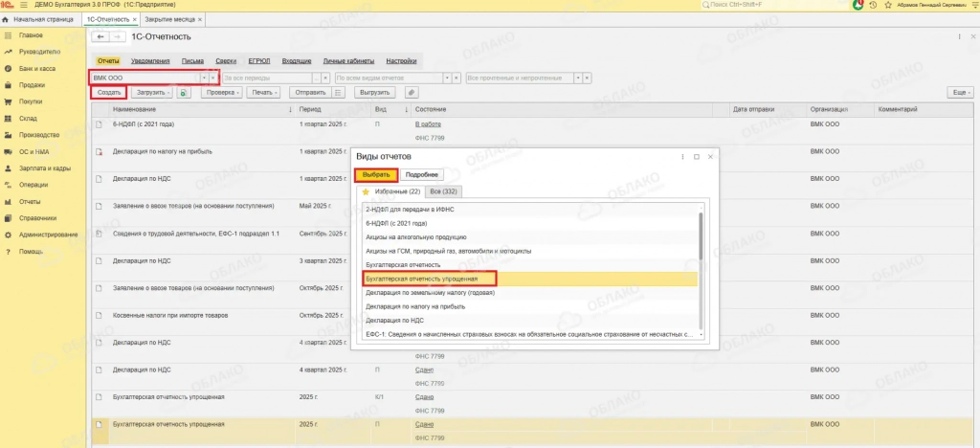
Task: Open the Личные кабинеты section
Action: point(348,61)
